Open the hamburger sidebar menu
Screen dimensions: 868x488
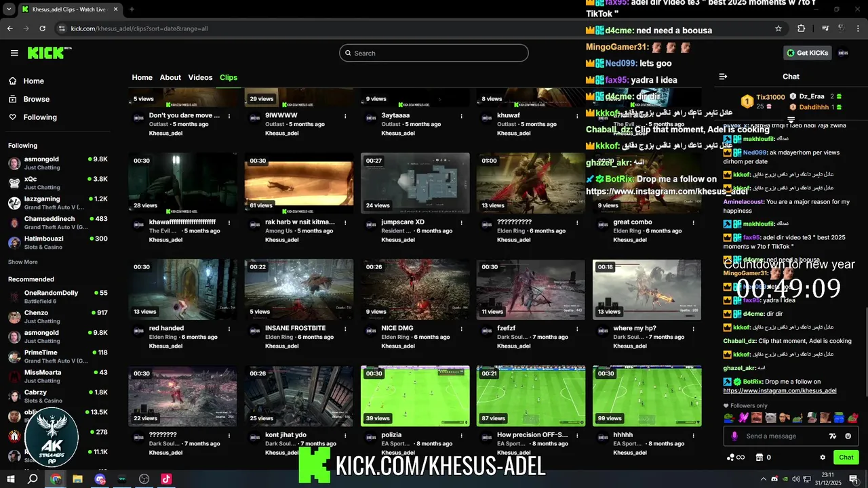point(14,53)
